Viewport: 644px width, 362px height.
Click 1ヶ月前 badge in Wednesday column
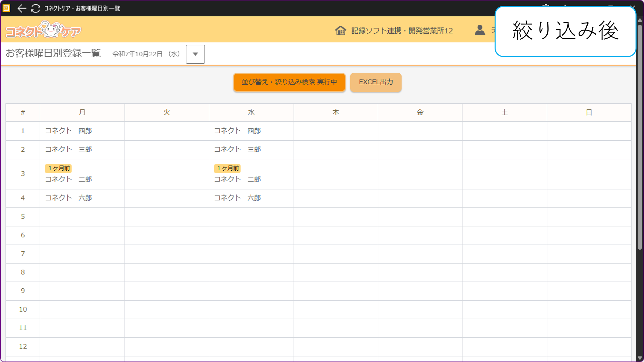tap(228, 168)
